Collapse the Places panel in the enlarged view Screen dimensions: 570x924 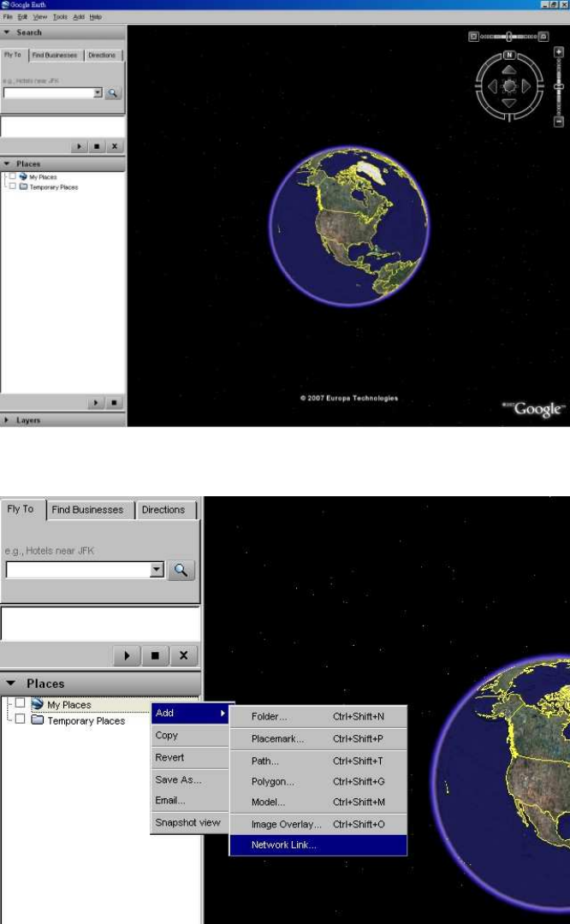pos(11,684)
